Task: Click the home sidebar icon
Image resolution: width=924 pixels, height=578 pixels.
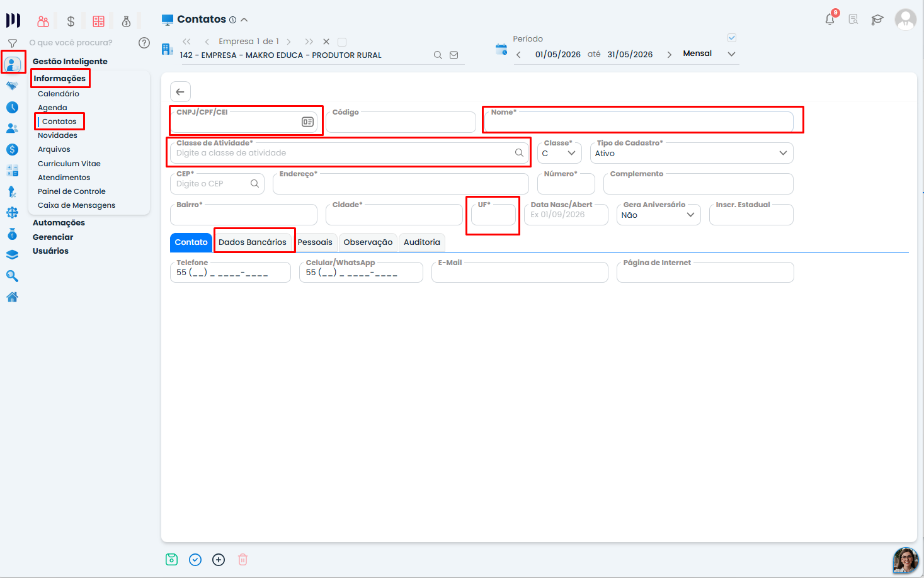Action: click(12, 297)
